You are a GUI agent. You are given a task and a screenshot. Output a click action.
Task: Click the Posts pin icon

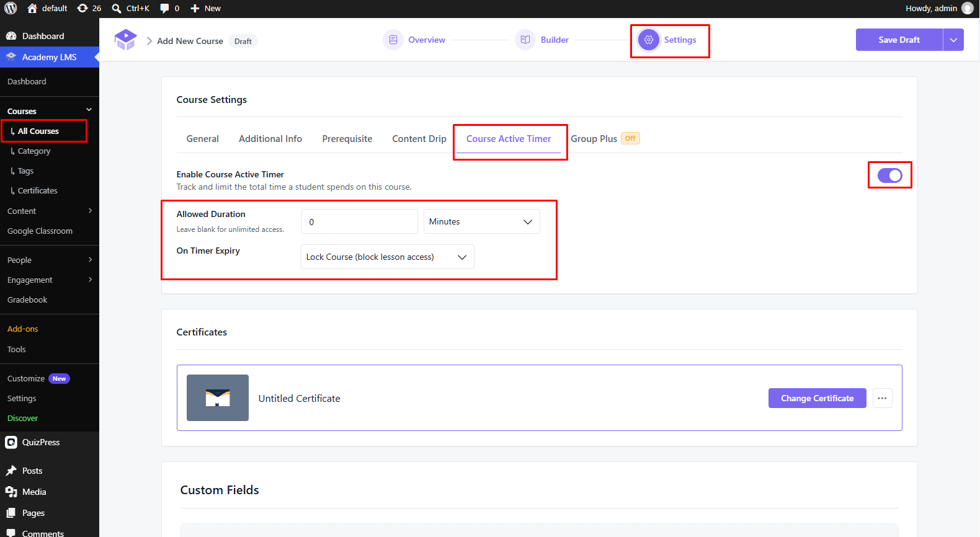[11, 471]
